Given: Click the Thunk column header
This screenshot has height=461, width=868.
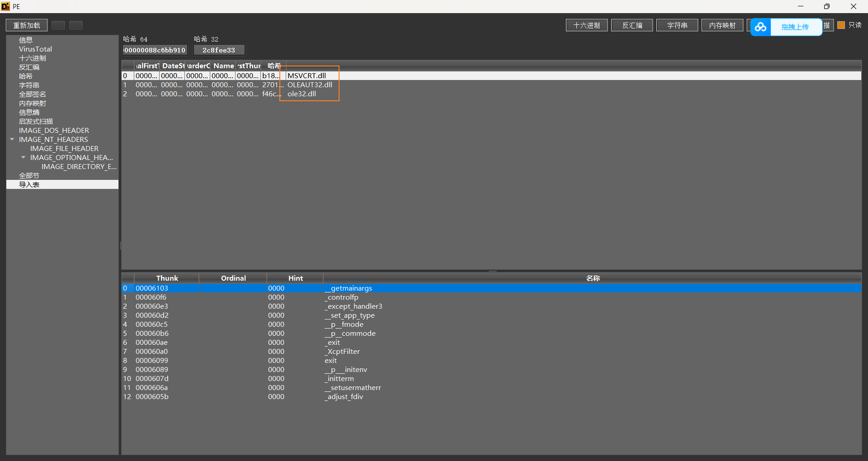Looking at the screenshot, I should point(167,278).
